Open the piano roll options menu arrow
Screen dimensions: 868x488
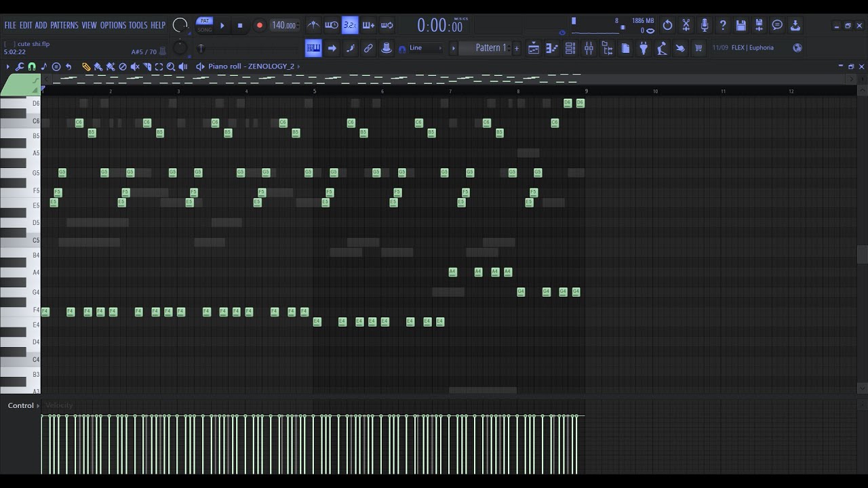pos(8,66)
